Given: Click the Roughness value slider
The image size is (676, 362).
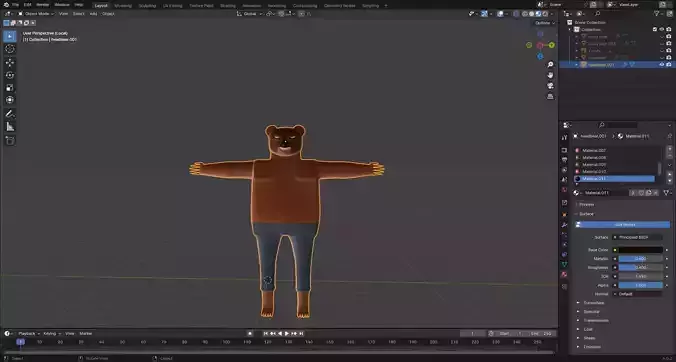Looking at the screenshot, I should pos(640,268).
